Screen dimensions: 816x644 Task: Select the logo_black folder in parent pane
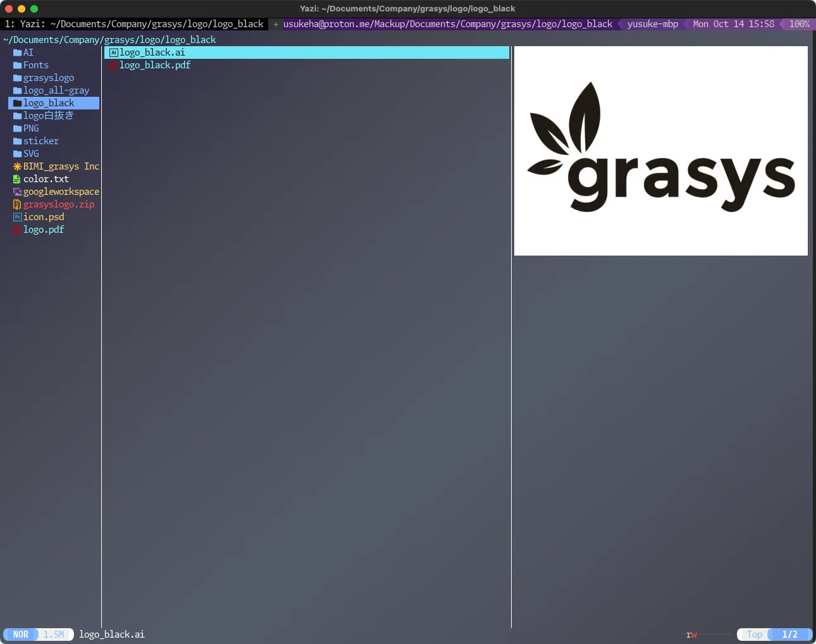tap(54, 103)
